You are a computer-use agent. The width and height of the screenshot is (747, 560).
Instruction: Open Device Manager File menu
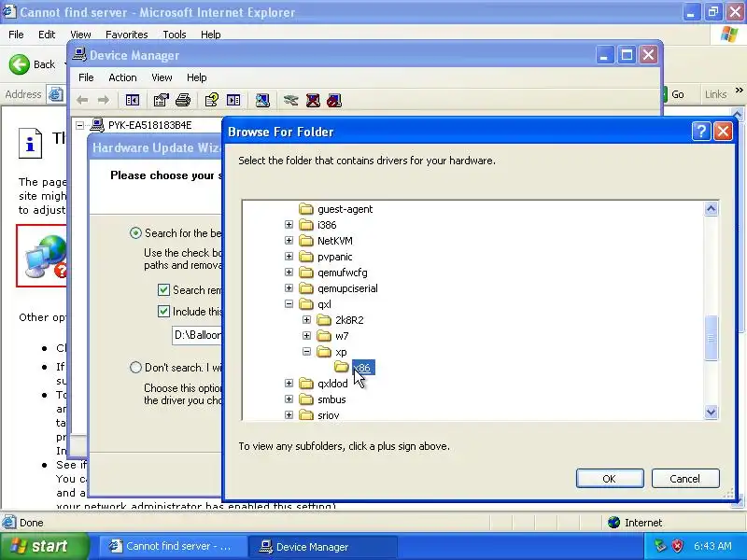pos(86,77)
